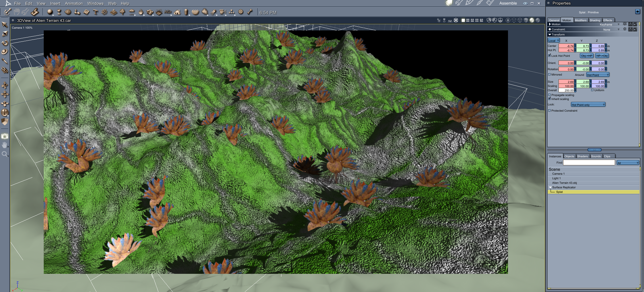Viewport: 644px width, 292px height.
Task: Open the Find filter All dropdown
Action: (x=628, y=162)
